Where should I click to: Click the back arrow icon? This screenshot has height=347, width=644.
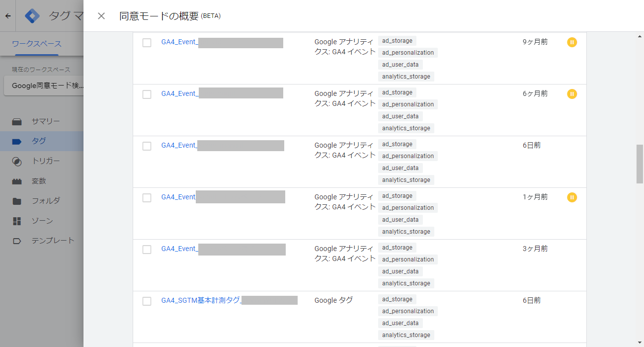[8, 16]
